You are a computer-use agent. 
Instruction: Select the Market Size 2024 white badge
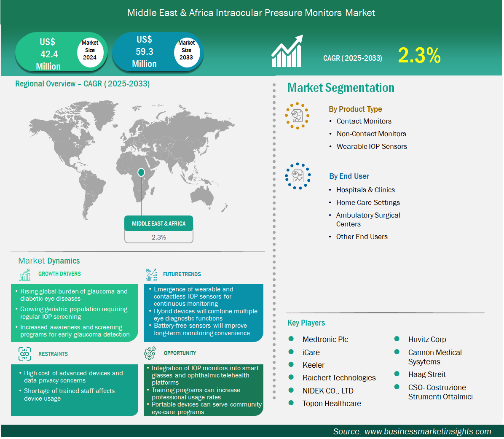tap(90, 50)
